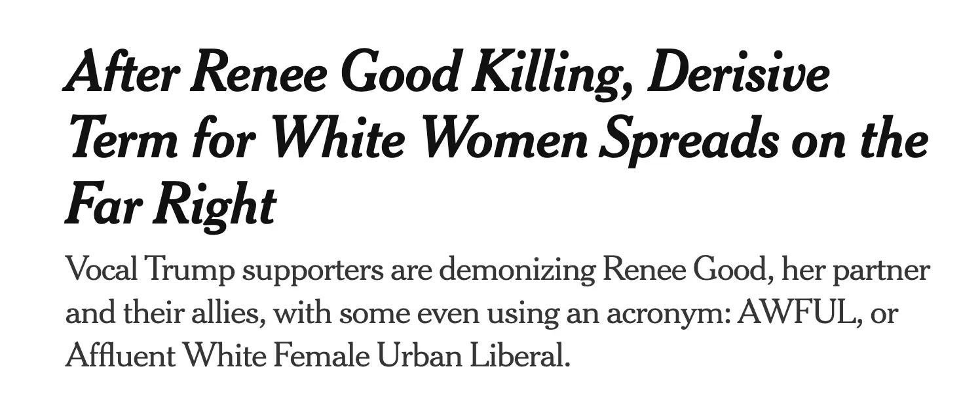The height and width of the screenshot is (409, 980).
Task: Click "Affluent White Female Urban Liberal" phrase
Action: tap(314, 357)
